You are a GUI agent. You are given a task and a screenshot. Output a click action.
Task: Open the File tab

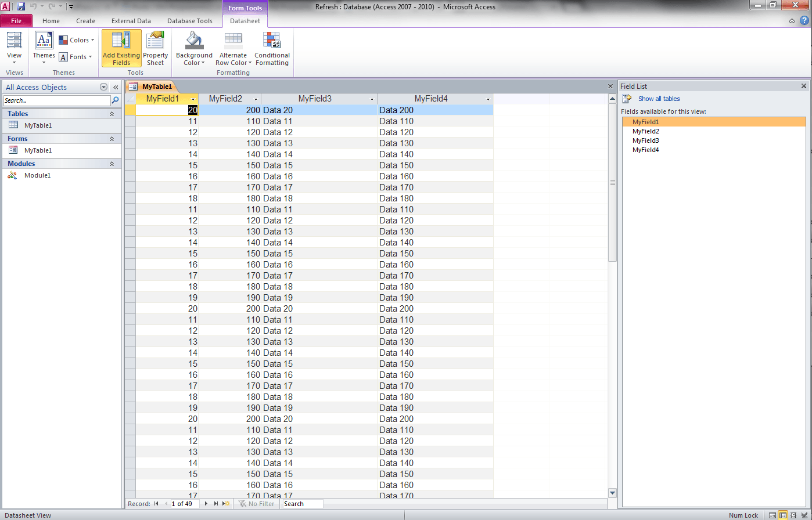[16, 21]
